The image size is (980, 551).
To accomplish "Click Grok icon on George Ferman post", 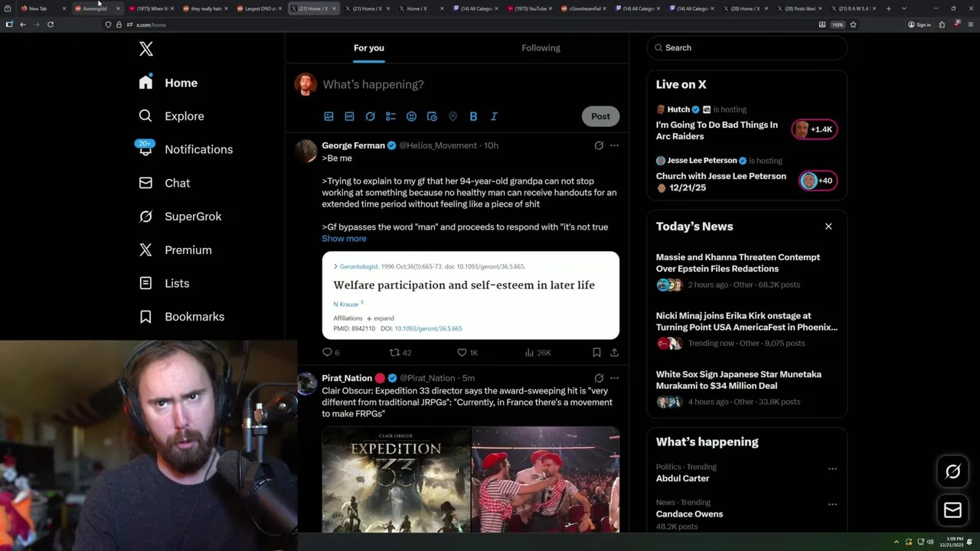I will 599,145.
